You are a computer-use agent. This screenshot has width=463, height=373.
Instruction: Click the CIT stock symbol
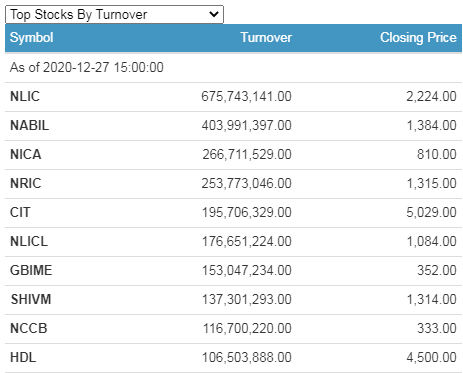20,213
